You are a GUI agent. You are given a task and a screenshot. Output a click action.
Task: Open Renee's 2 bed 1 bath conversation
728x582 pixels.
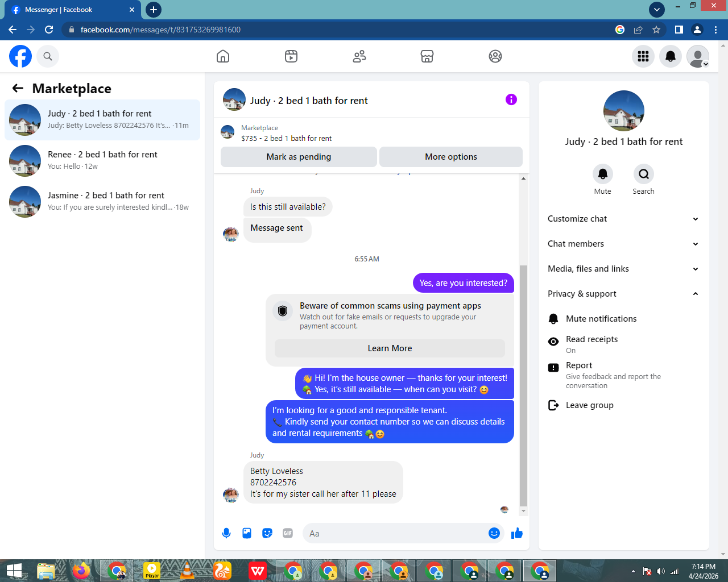102,161
